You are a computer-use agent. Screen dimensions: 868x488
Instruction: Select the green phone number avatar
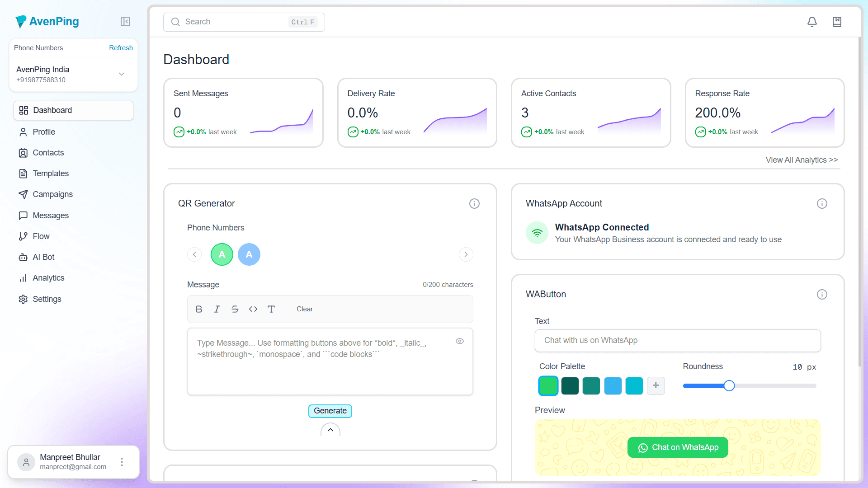[x=222, y=254]
